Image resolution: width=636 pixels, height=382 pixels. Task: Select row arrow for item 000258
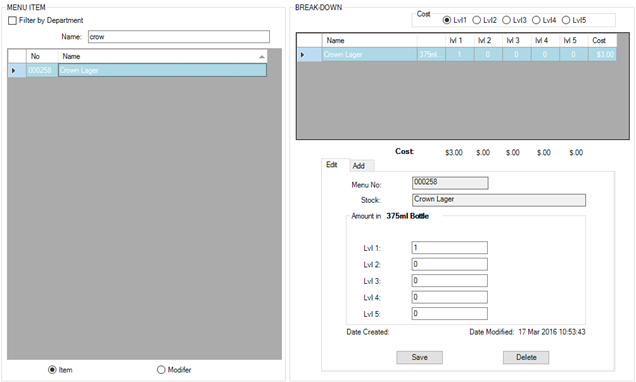pyautogui.click(x=17, y=70)
